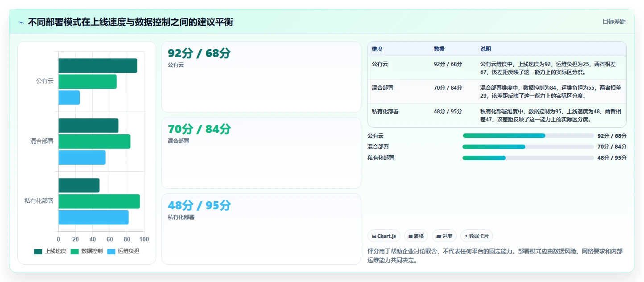644x282 pixels.
Task: Click the 目标差距 label in the header
Action: pyautogui.click(x=614, y=21)
